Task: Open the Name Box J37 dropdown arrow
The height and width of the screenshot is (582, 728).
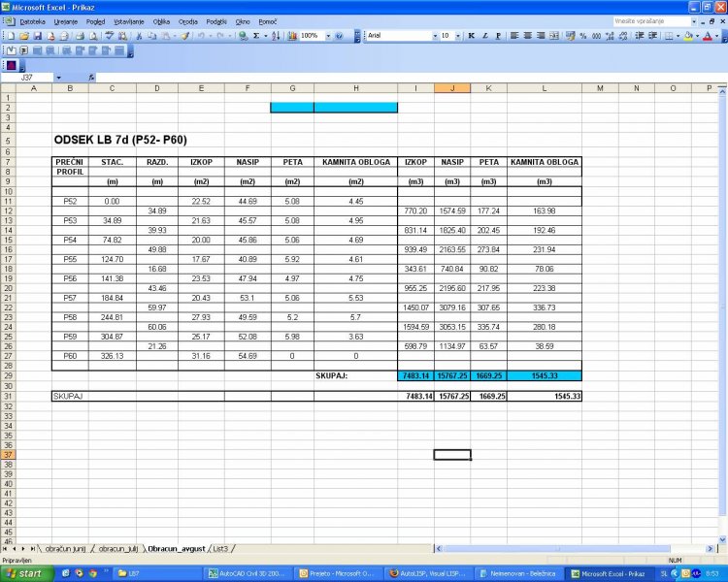Action: [58, 78]
